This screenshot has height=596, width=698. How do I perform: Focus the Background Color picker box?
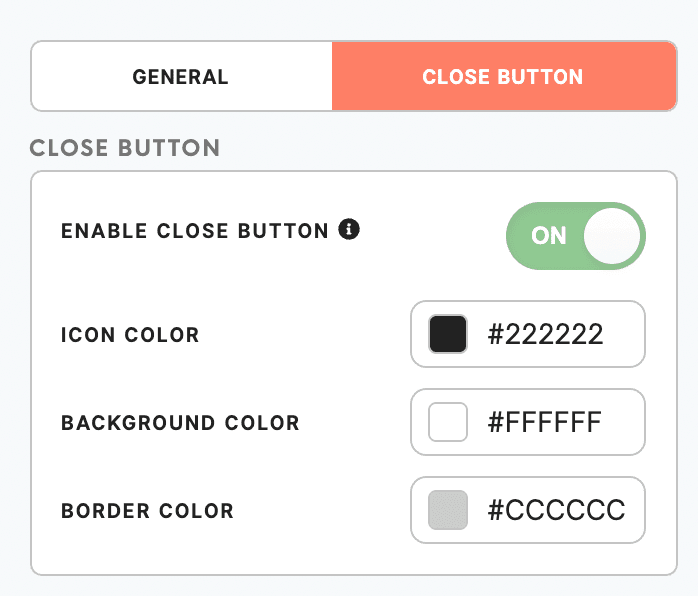528,422
